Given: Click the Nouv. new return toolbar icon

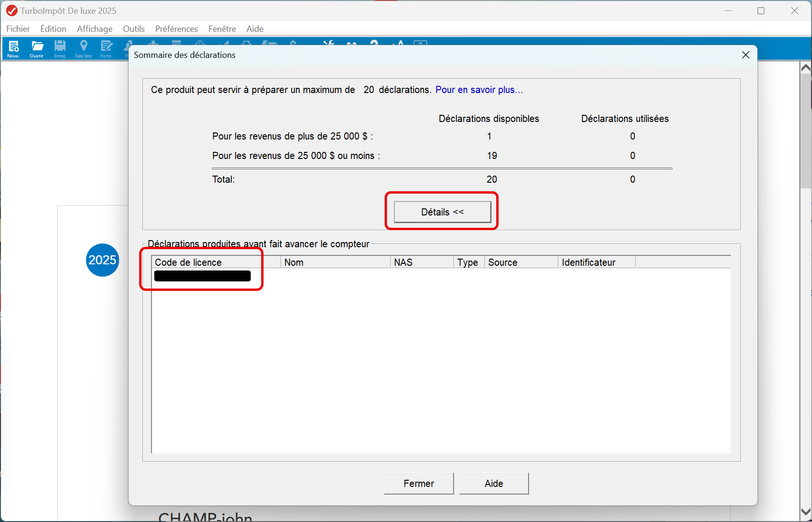Looking at the screenshot, I should (x=13, y=49).
